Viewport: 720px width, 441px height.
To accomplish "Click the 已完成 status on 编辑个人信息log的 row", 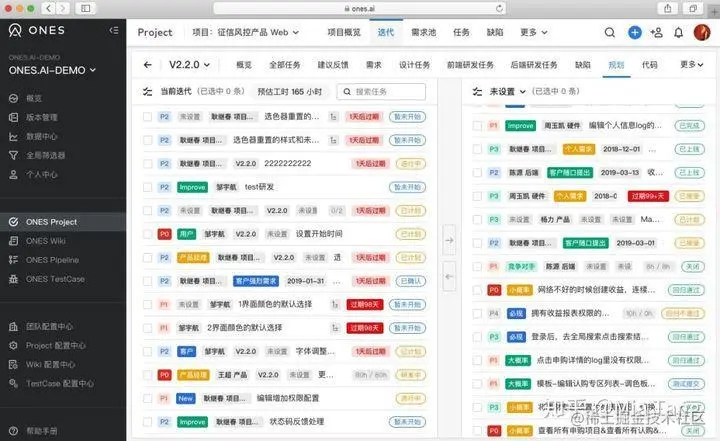I will coord(689,125).
